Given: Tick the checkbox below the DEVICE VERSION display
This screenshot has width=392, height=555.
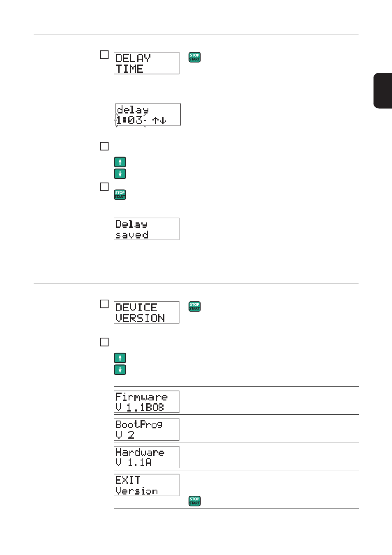Looking at the screenshot, I should pyautogui.click(x=104, y=342).
